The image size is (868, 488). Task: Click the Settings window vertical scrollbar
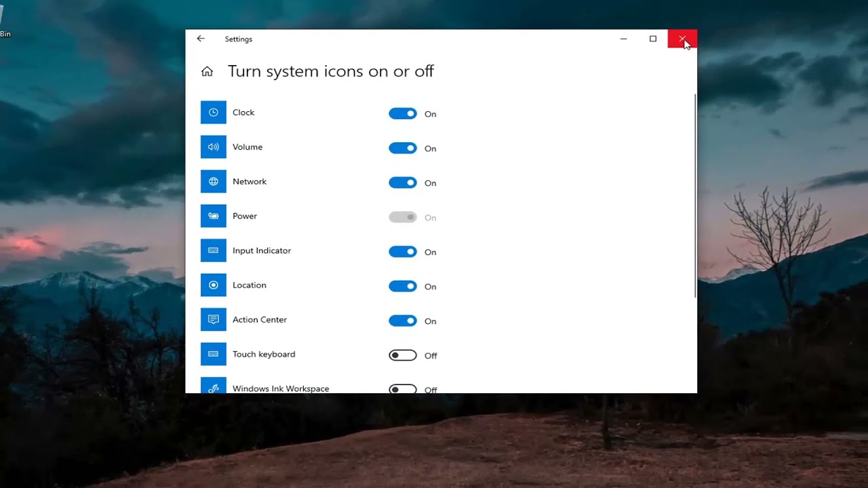(695, 195)
